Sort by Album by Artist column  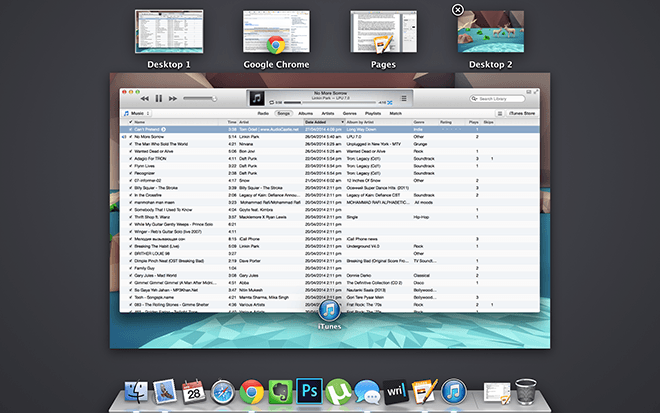tap(378, 122)
